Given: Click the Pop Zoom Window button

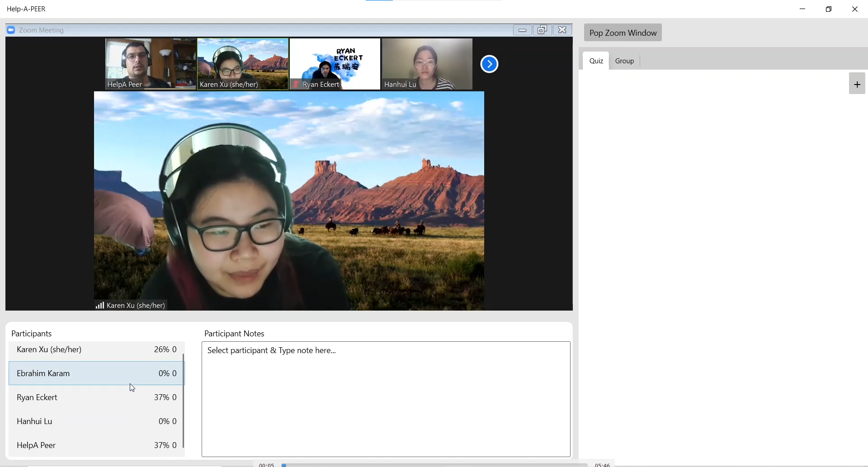Looking at the screenshot, I should (x=623, y=33).
